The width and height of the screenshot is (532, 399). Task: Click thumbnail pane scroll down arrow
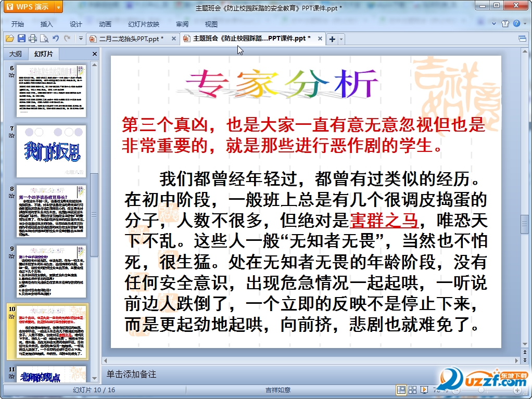pyautogui.click(x=95, y=378)
